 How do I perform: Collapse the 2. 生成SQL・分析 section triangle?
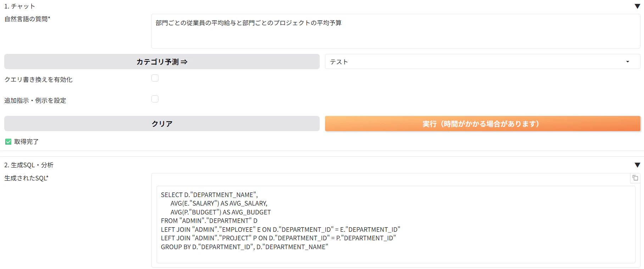(x=637, y=165)
